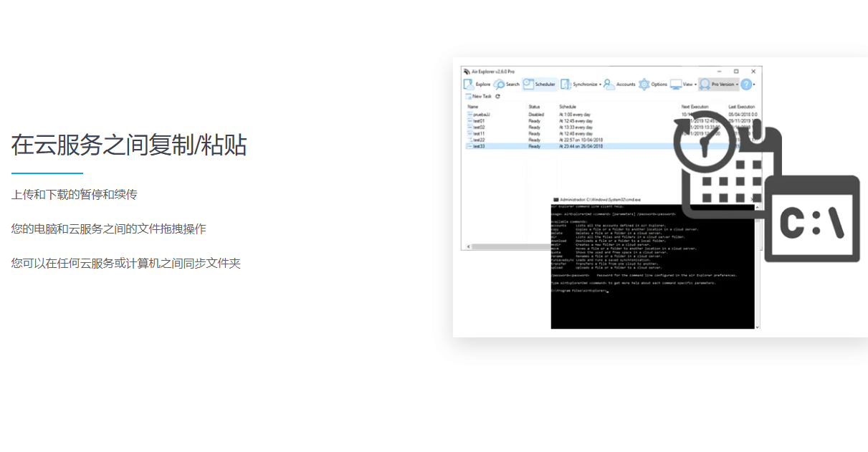Image resolution: width=868 pixels, height=452 pixels.
Task: Click the View monitor icon
Action: [x=676, y=84]
